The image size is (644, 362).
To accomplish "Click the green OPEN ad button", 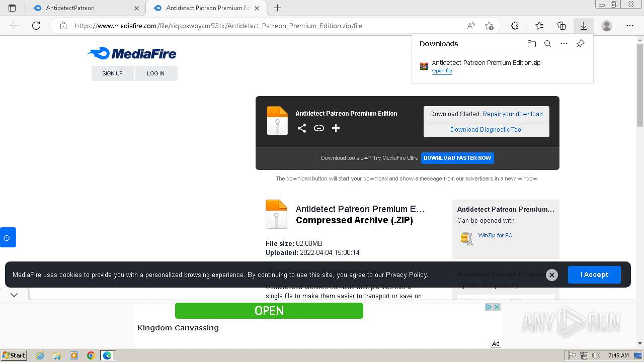I will [269, 311].
